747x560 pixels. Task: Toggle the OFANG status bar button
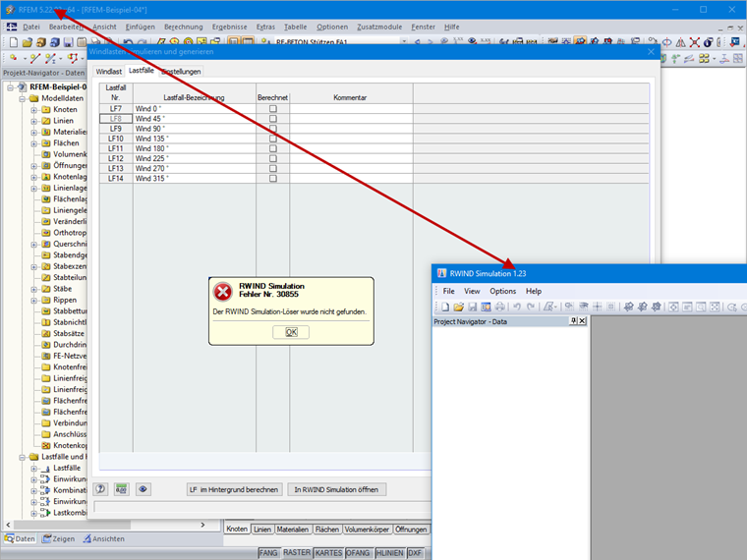click(x=358, y=553)
